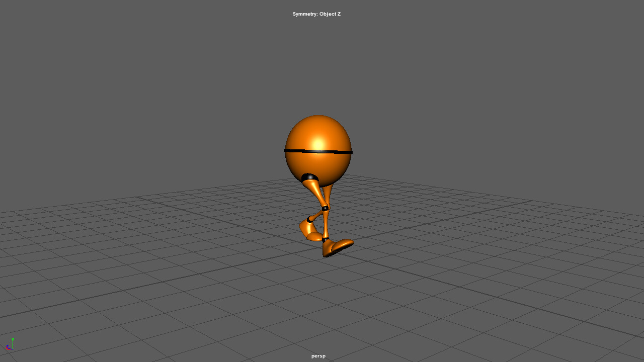Viewport: 644px width, 362px height.
Task: Click the persp camera label
Action: 318,355
